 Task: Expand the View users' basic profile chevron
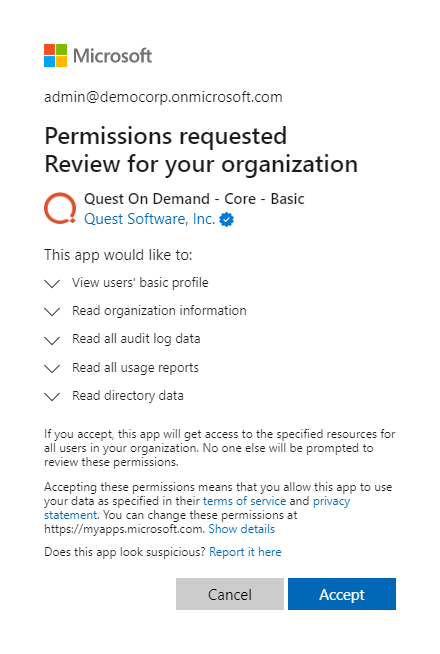[52, 284]
